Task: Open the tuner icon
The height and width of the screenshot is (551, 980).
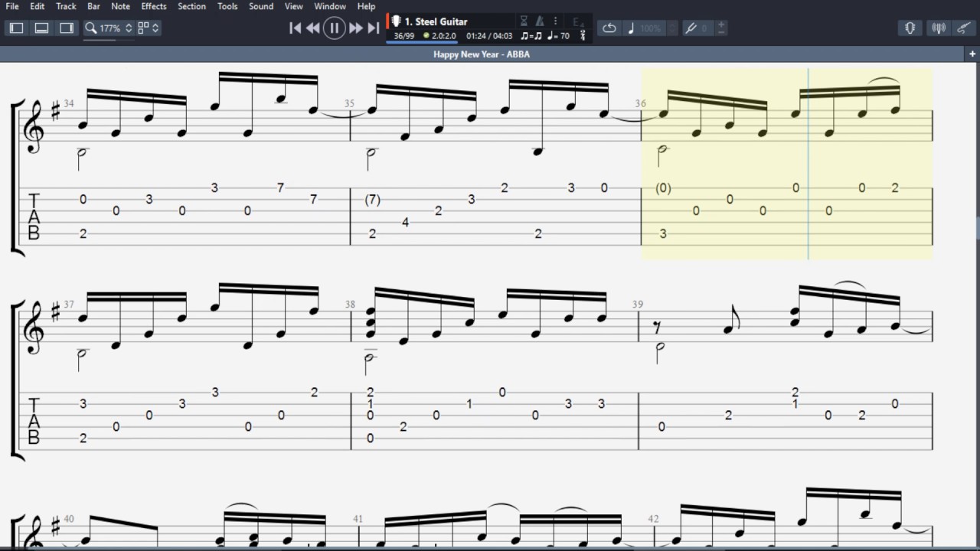Action: [938, 28]
